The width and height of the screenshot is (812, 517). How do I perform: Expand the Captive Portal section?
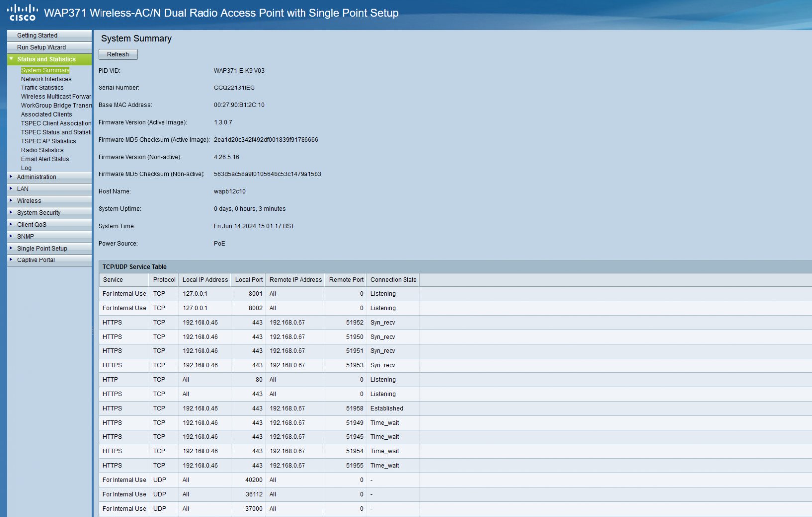click(x=36, y=260)
